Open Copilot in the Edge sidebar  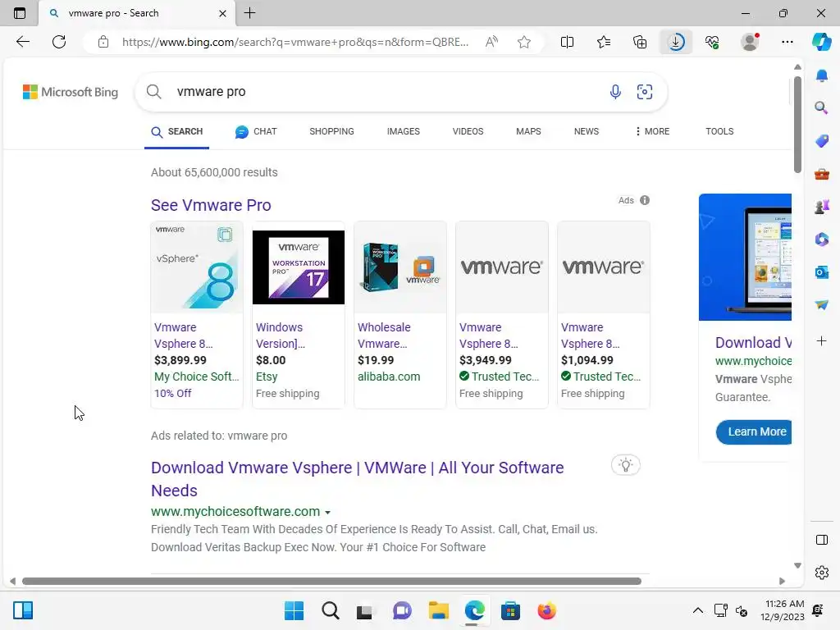(x=822, y=42)
